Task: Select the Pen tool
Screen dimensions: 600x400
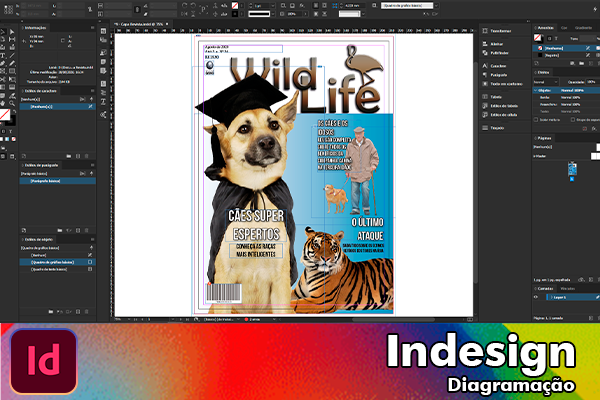Action: [3, 64]
